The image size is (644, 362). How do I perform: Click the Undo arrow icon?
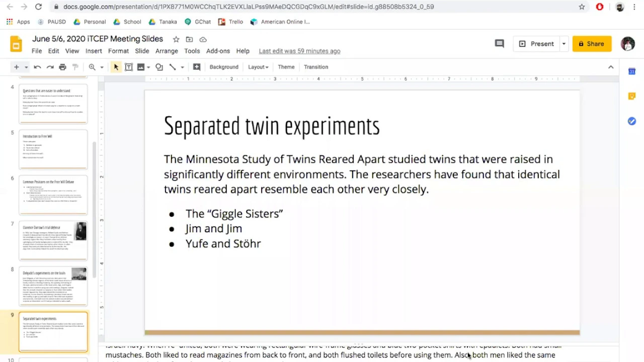pyautogui.click(x=37, y=67)
